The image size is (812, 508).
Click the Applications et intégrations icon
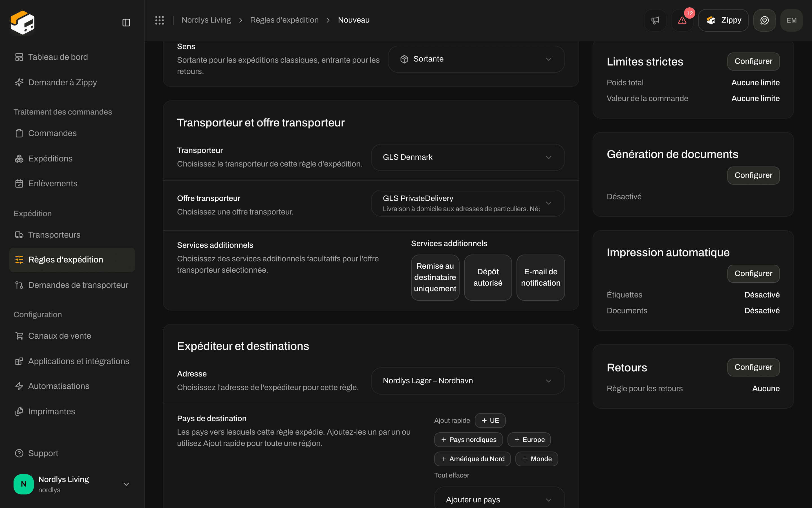click(19, 361)
